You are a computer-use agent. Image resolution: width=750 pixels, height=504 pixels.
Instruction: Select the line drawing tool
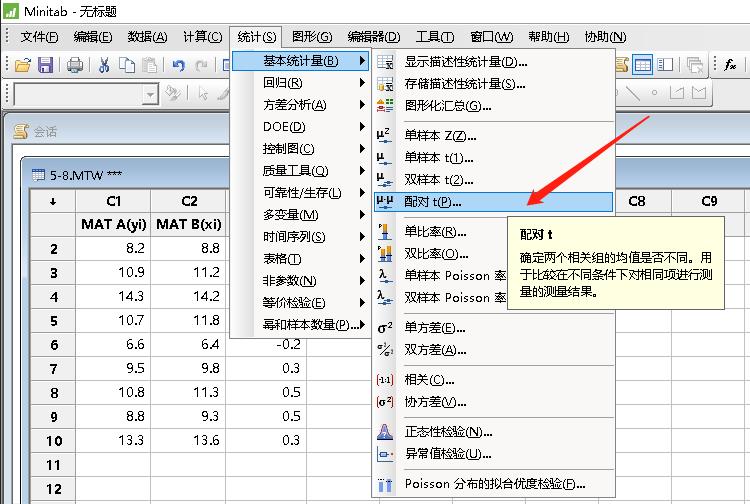pyautogui.click(x=633, y=92)
